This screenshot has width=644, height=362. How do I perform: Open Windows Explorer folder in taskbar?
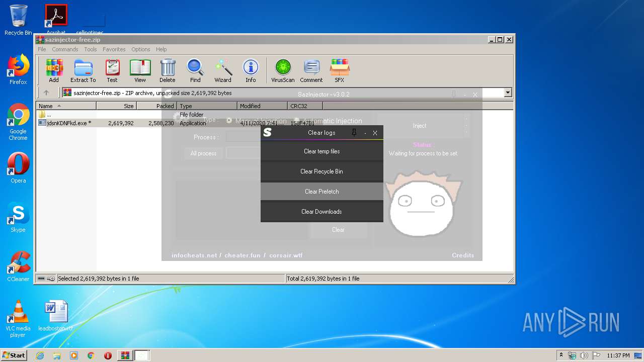tap(57, 355)
